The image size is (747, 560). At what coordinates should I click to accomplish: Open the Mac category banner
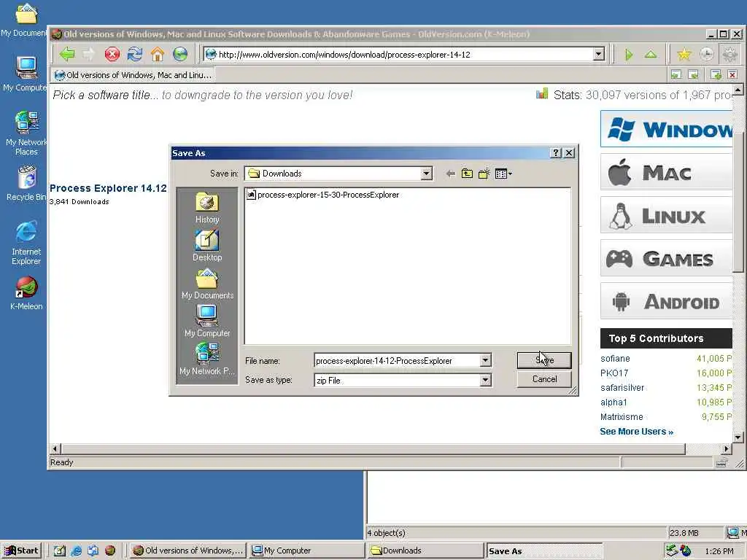(x=666, y=172)
